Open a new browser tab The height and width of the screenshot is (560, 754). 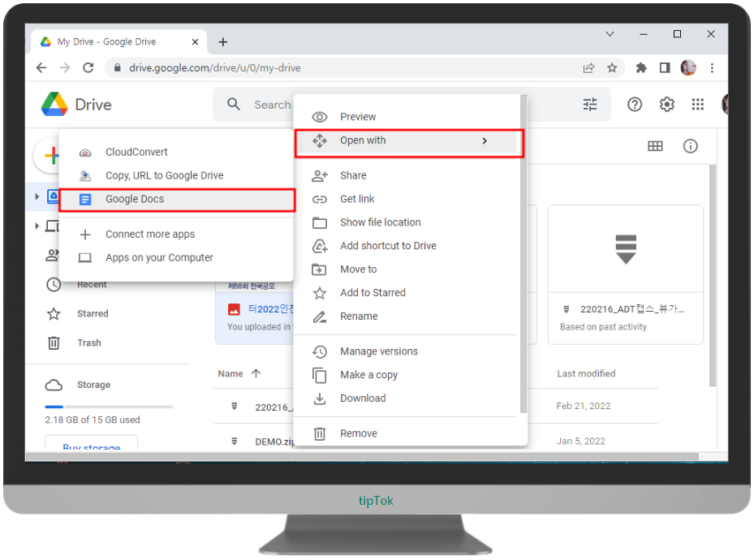tap(222, 42)
